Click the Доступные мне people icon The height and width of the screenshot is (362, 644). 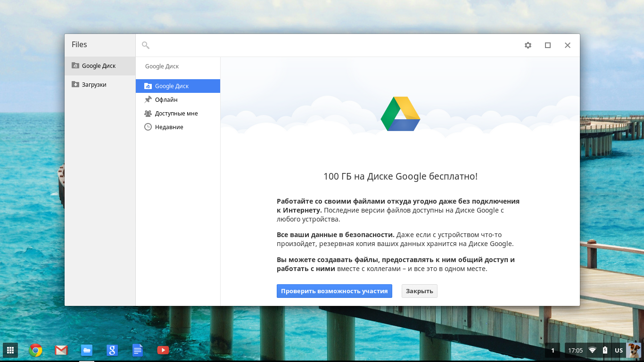(x=148, y=114)
